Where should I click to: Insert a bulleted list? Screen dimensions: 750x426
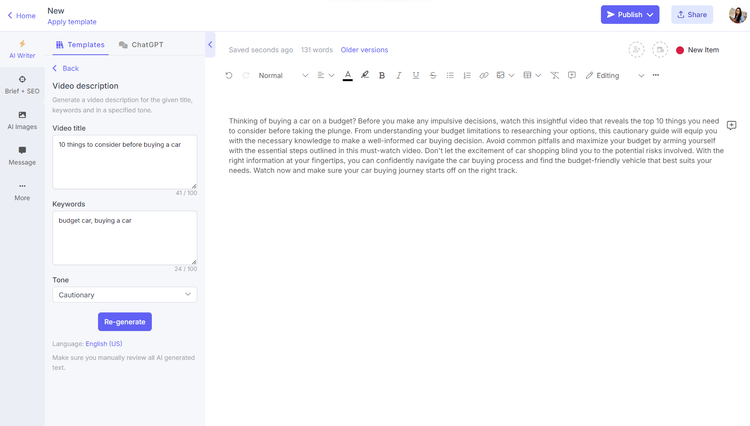pyautogui.click(x=450, y=76)
